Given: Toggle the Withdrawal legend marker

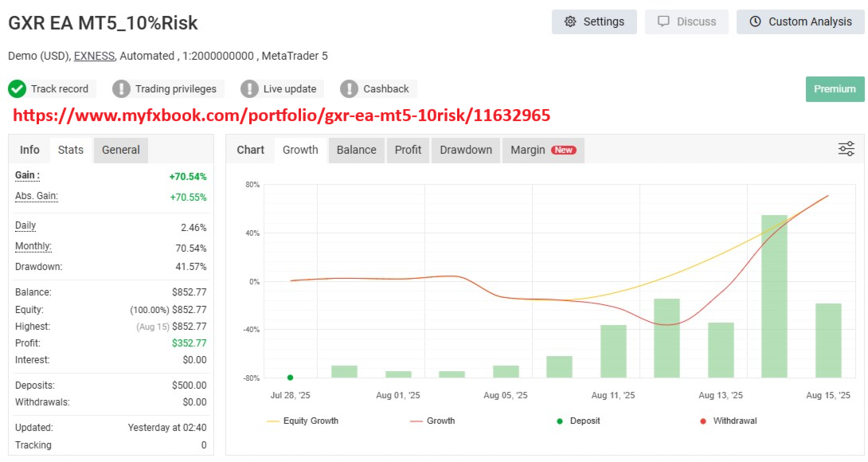Looking at the screenshot, I should [x=728, y=421].
